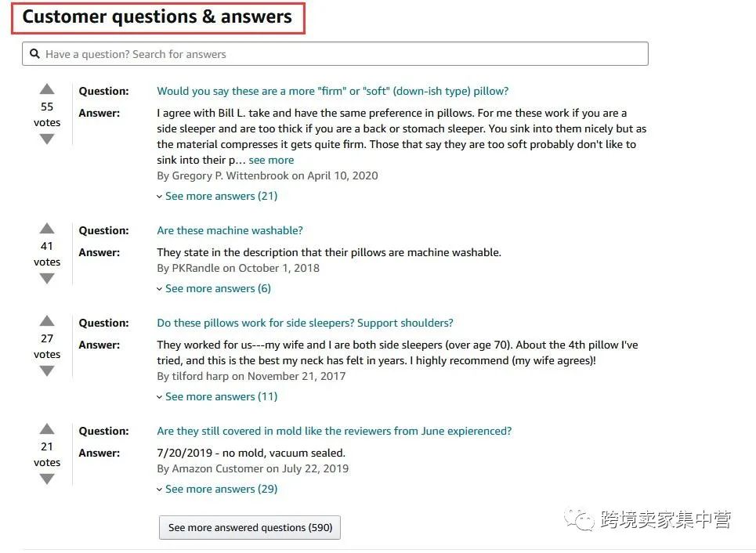The image size is (756, 553).
Task: Open the mold covered question link
Action: tap(335, 430)
